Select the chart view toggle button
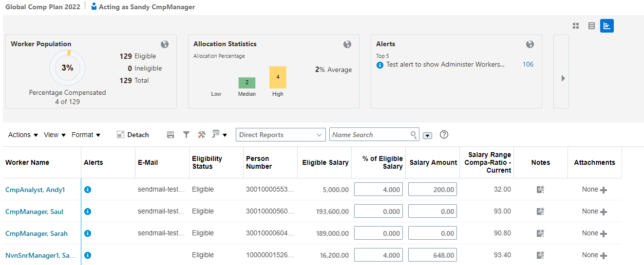 [607, 26]
